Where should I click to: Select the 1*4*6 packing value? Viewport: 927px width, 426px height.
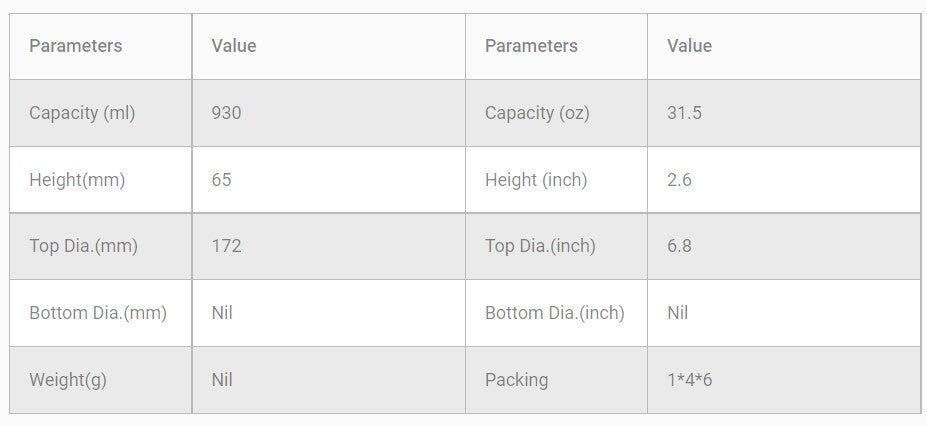(689, 380)
